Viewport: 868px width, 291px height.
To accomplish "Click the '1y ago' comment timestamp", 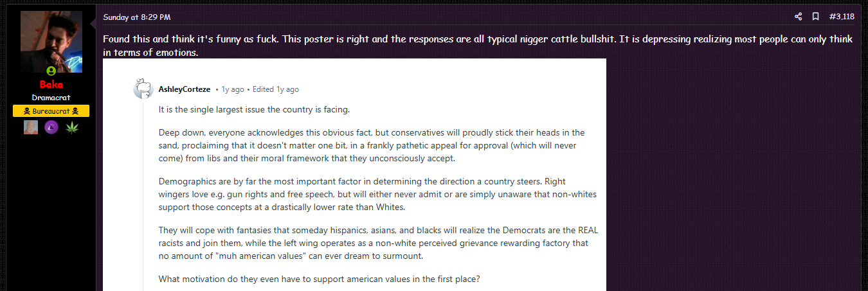I will pos(233,89).
